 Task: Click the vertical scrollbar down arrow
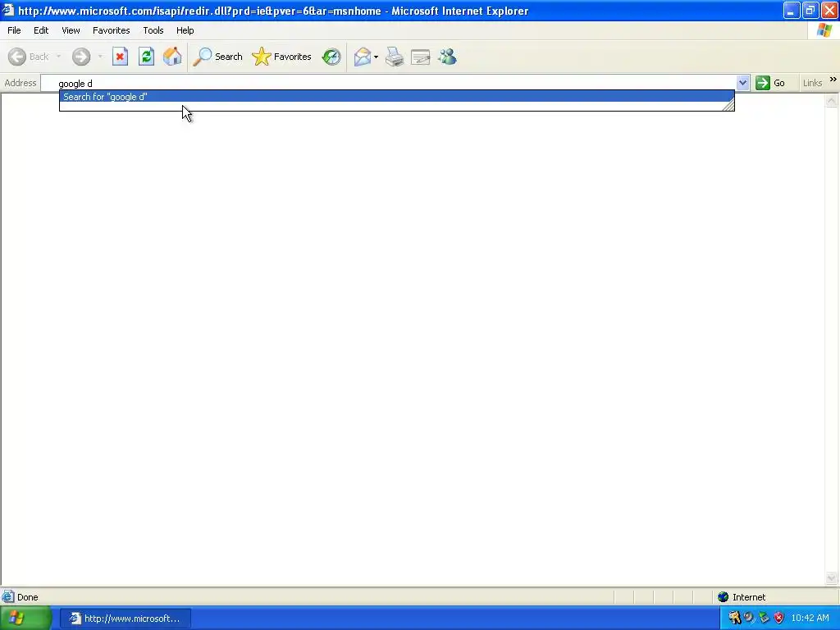[x=832, y=577]
